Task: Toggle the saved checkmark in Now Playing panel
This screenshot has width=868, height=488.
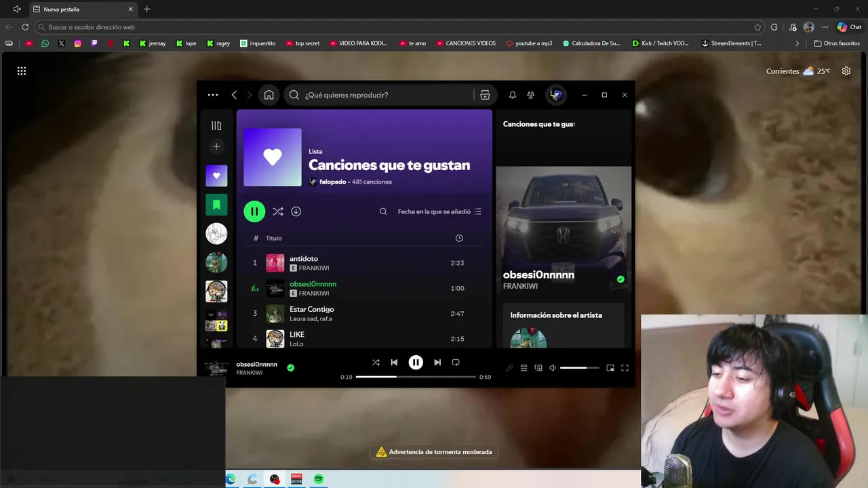Action: coord(620,279)
